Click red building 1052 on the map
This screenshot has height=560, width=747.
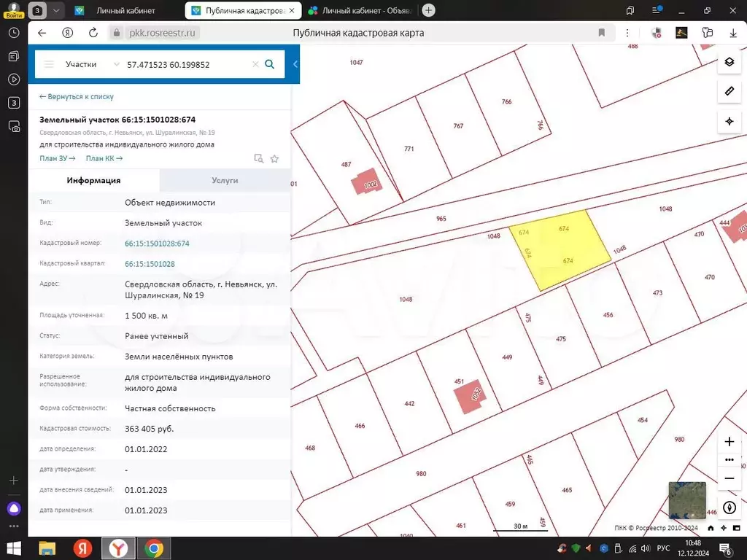pyautogui.click(x=471, y=396)
